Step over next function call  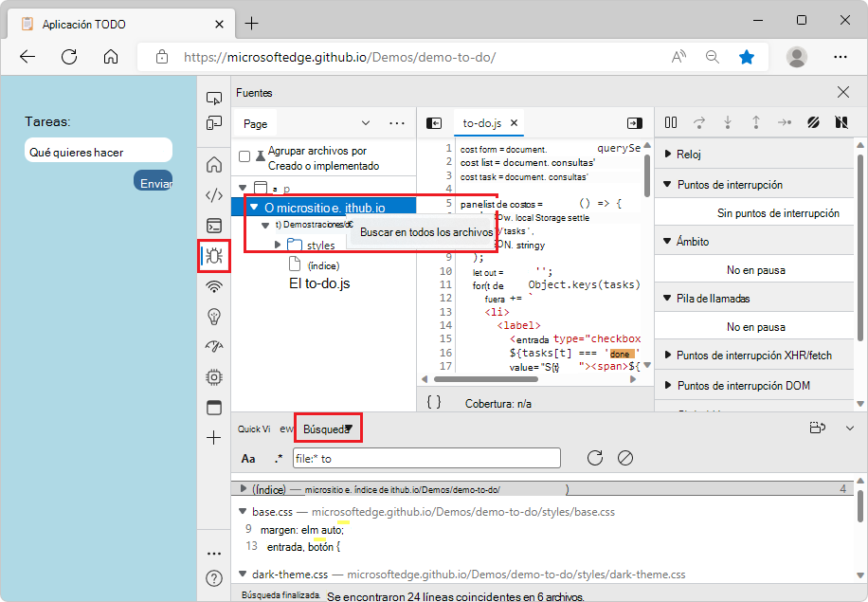[699, 122]
